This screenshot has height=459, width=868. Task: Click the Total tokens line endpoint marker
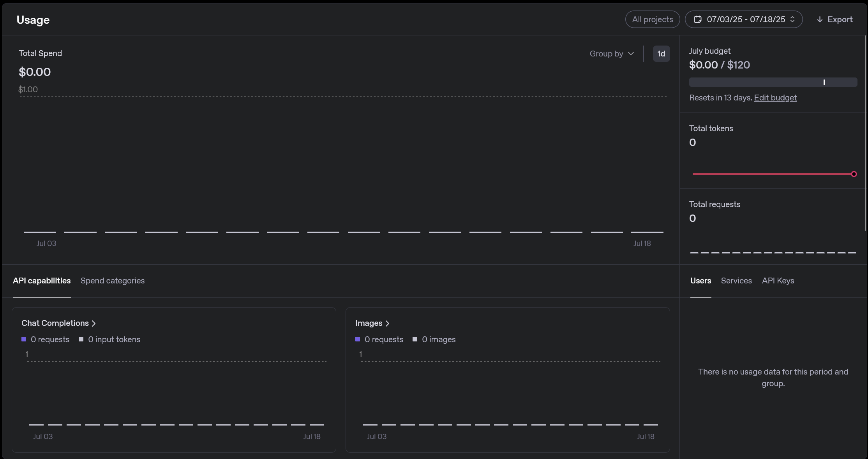(854, 174)
